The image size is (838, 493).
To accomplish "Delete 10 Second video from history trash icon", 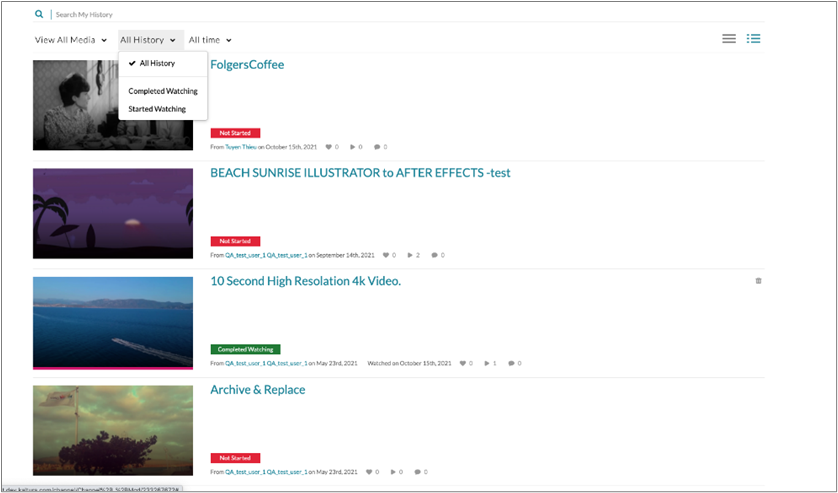I will [x=758, y=281].
